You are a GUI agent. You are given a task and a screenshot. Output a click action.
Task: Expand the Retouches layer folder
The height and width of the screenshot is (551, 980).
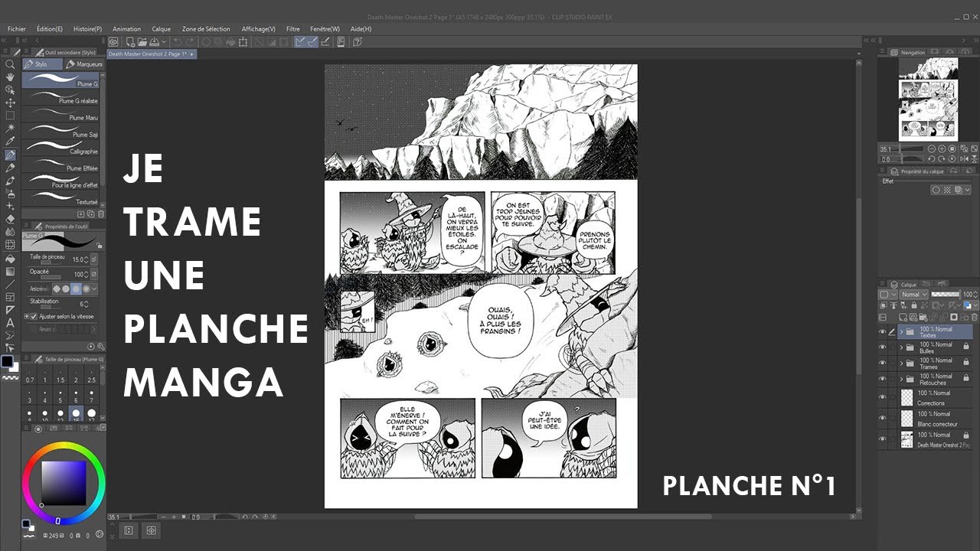(x=901, y=379)
